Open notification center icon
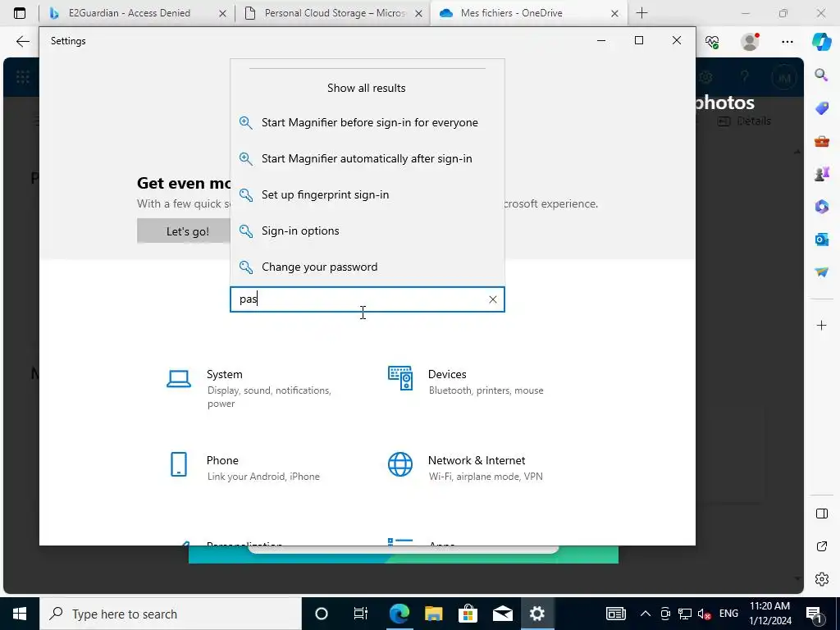 (x=815, y=614)
